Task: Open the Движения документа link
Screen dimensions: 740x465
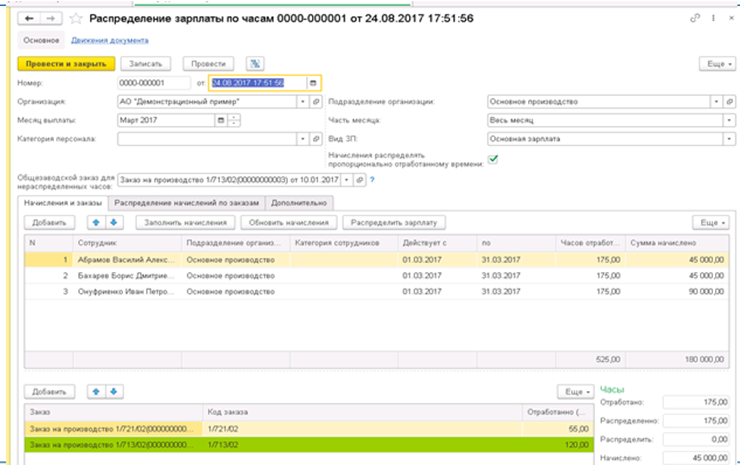Action: (109, 40)
